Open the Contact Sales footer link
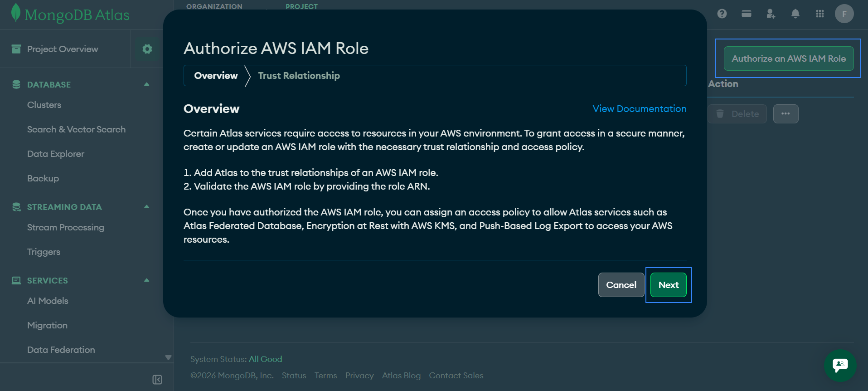Viewport: 868px width, 391px height. (456, 376)
